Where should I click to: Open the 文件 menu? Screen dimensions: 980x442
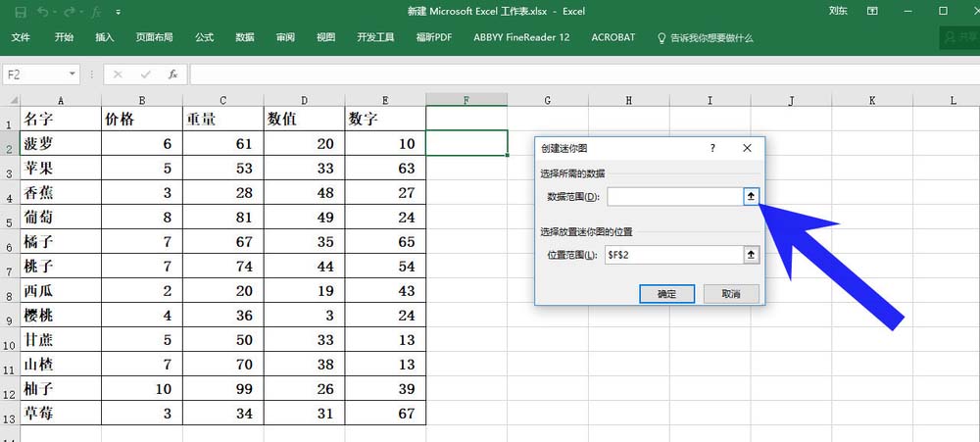(21, 37)
